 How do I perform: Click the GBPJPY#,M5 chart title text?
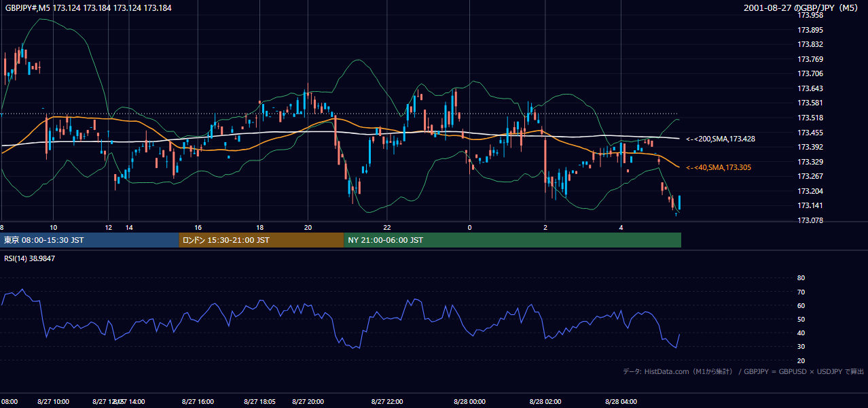tap(88, 8)
